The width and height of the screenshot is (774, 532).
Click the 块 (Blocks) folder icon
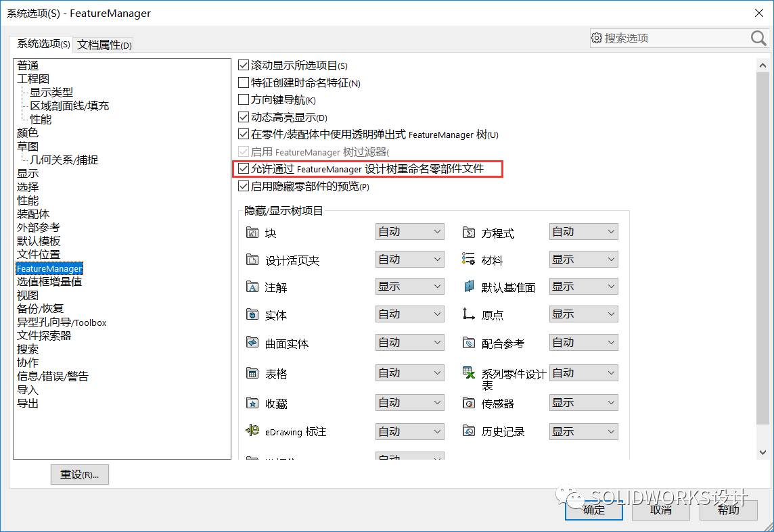point(252,233)
